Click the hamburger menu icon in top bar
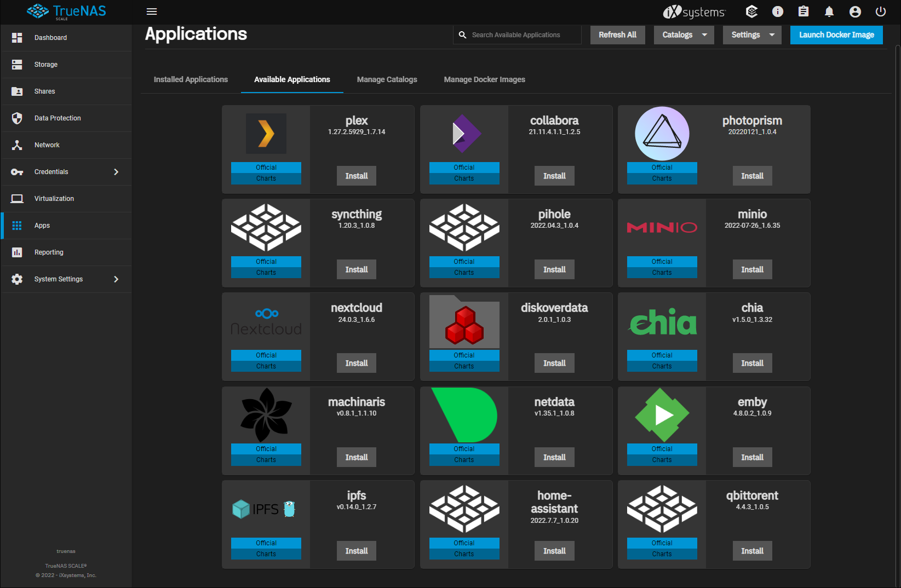This screenshot has width=901, height=588. point(152,11)
